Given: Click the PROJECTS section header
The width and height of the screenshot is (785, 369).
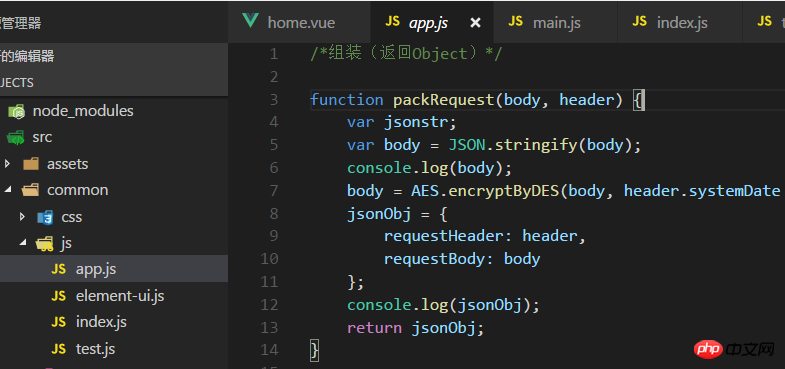Looking at the screenshot, I should [x=114, y=83].
